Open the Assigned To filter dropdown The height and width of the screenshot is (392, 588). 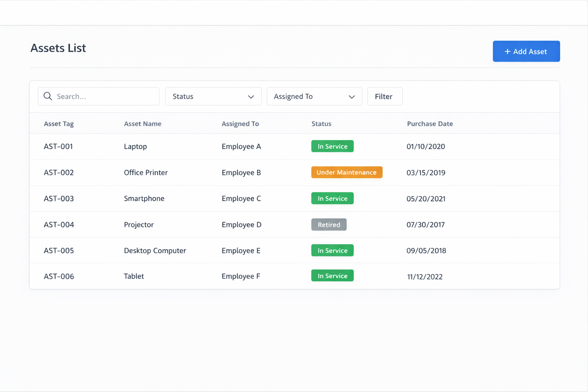pyautogui.click(x=314, y=96)
